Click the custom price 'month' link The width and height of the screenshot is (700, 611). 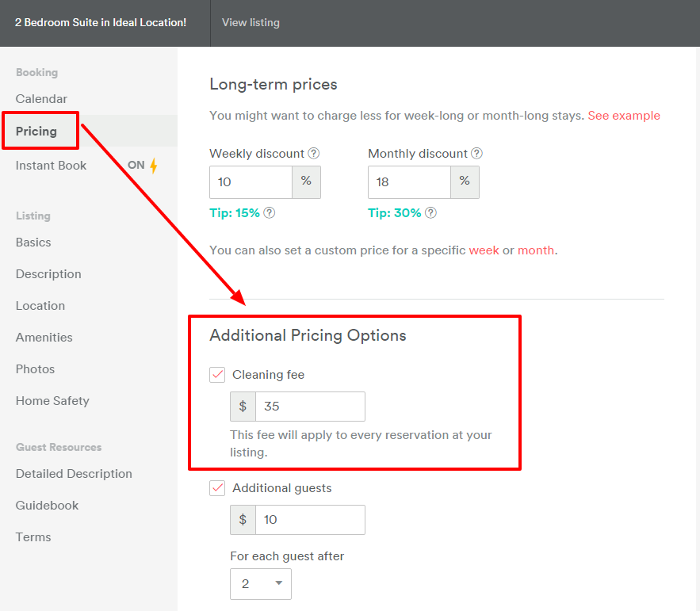(x=536, y=250)
